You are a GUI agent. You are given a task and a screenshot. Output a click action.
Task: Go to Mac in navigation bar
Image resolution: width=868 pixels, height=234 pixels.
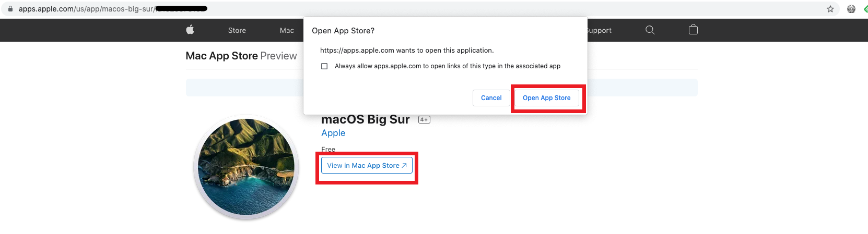(287, 30)
